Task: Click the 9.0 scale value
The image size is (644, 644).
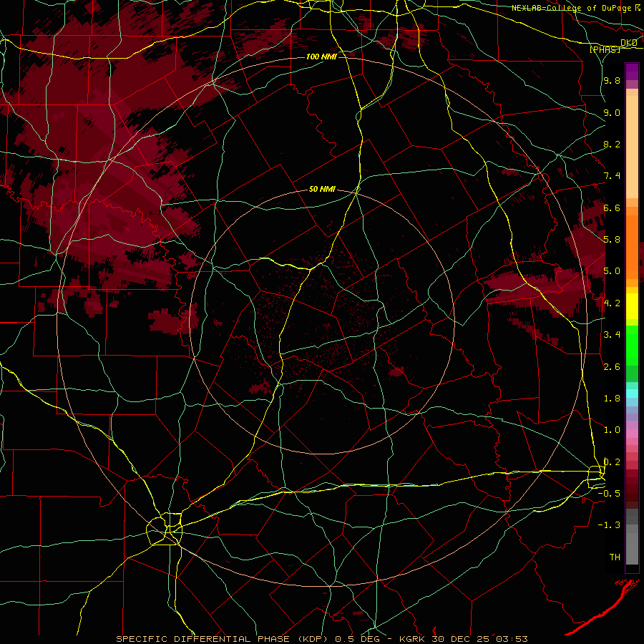Action: (x=612, y=112)
